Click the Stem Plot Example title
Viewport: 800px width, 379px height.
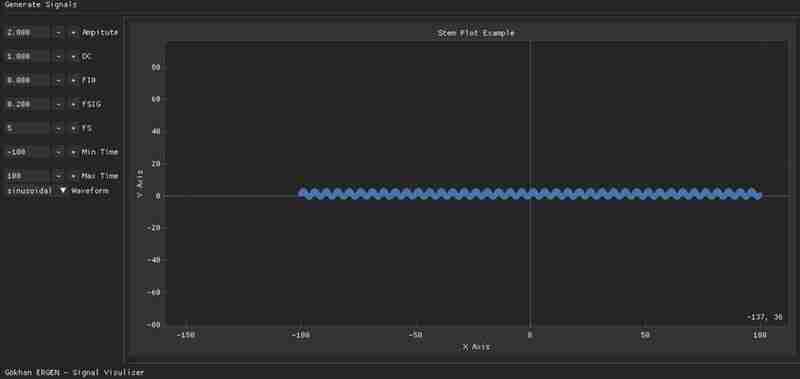tap(476, 33)
